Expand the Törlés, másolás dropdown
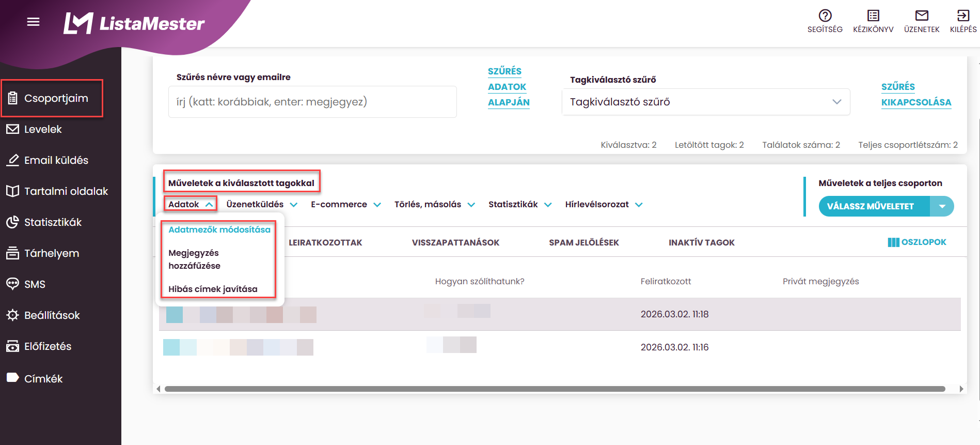Screen dimensions: 980x445 [x=435, y=205]
